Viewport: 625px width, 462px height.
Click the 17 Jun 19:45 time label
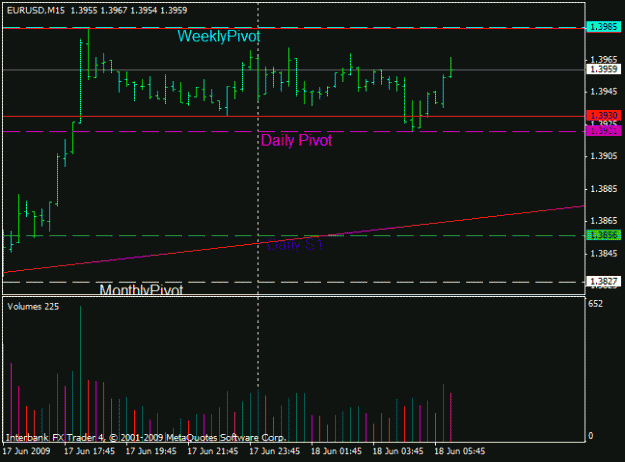pos(151,451)
